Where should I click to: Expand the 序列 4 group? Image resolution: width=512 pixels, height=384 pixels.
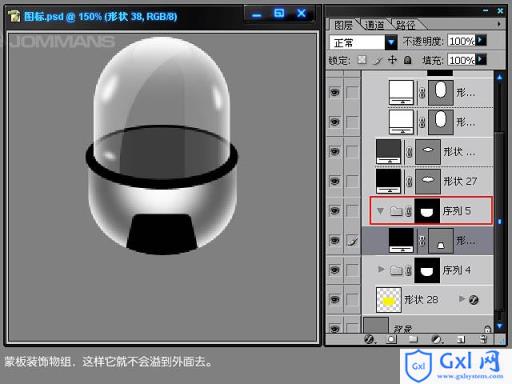click(x=381, y=269)
